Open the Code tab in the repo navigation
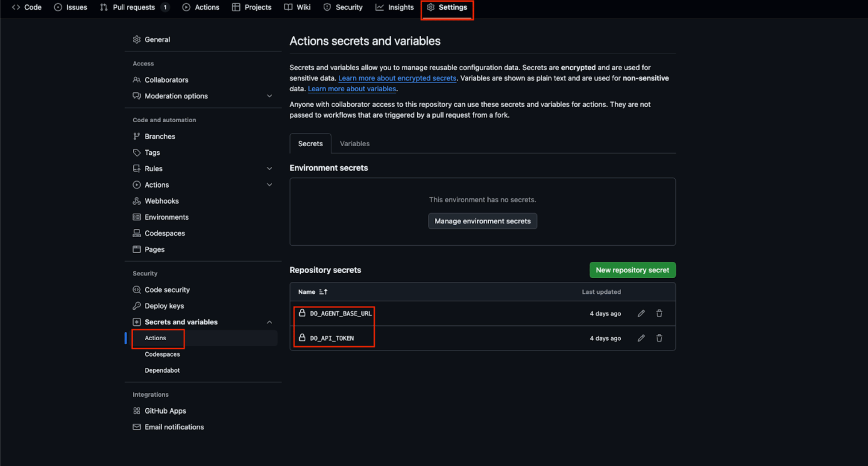868x466 pixels. click(27, 7)
